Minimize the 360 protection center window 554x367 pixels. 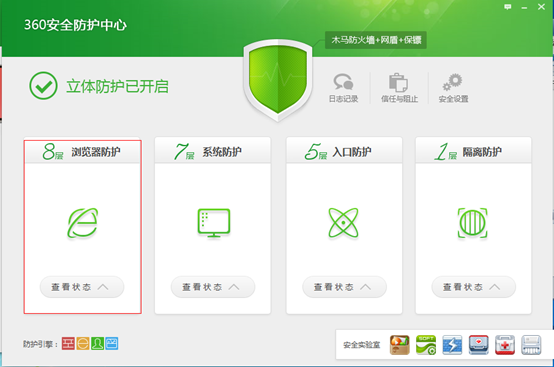tap(524, 7)
